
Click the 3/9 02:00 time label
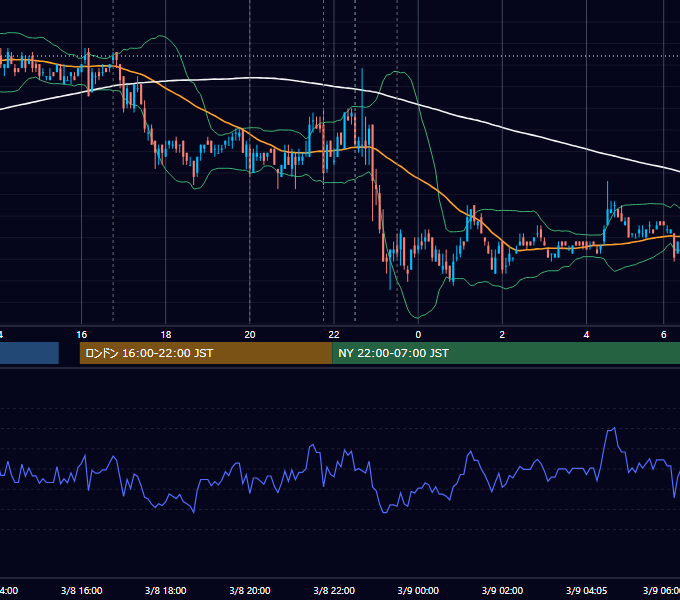pos(502,590)
